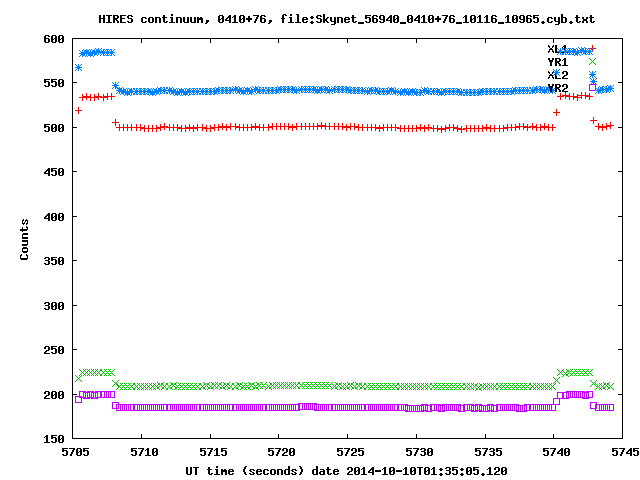Click the YR2 legend label
The height and width of the screenshot is (480, 640).
(x=558, y=88)
